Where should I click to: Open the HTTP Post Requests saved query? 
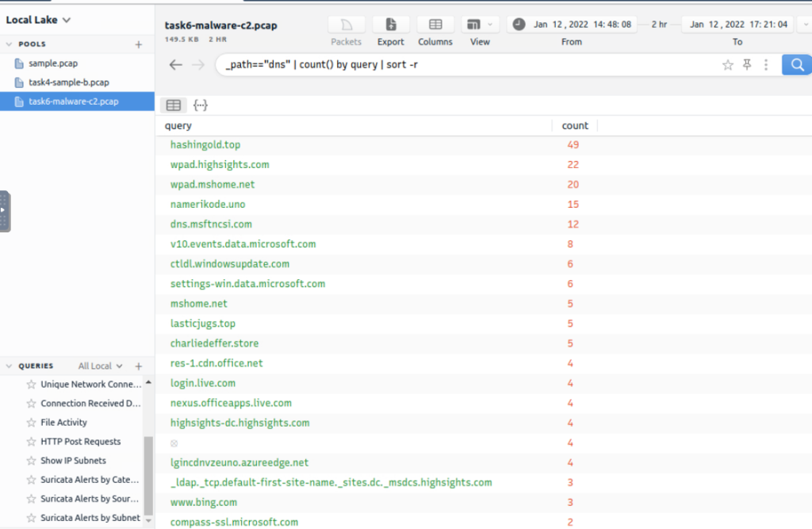[80, 442]
